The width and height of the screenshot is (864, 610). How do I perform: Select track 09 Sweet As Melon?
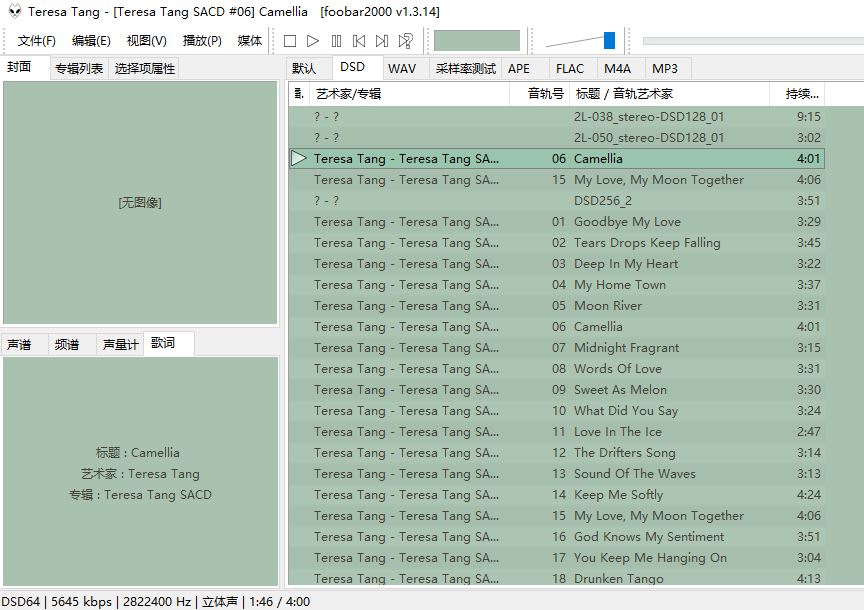pos(557,390)
